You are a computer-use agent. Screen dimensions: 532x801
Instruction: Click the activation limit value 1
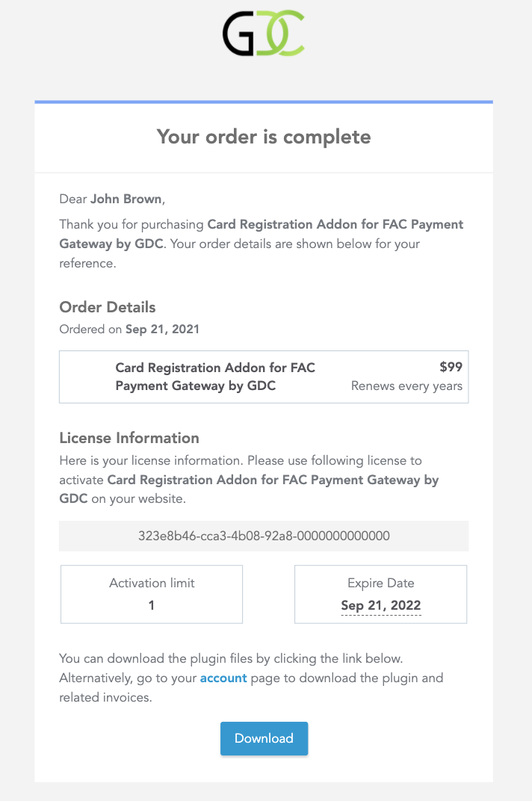pyautogui.click(x=151, y=605)
